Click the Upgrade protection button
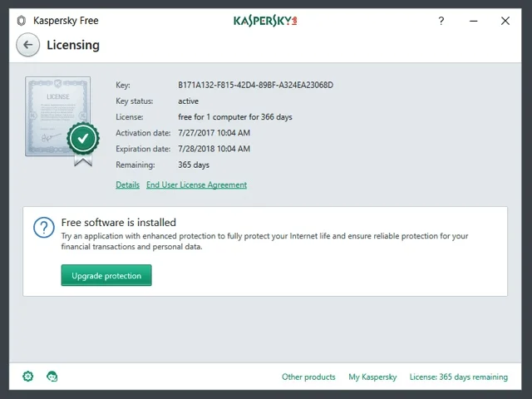 (x=106, y=275)
